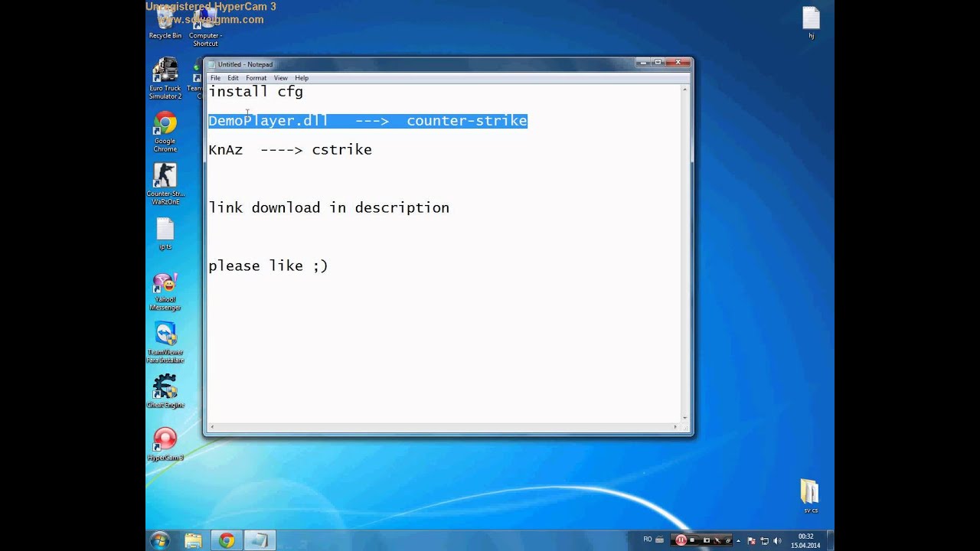Open the volume speaker icon
Viewport: 980px width, 551px height.
(x=777, y=541)
